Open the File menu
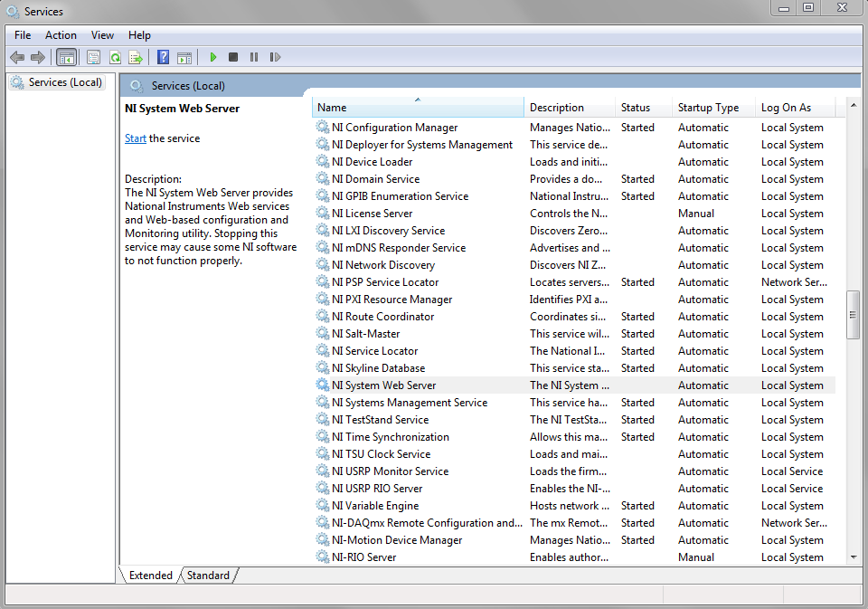The image size is (868, 609). click(23, 35)
